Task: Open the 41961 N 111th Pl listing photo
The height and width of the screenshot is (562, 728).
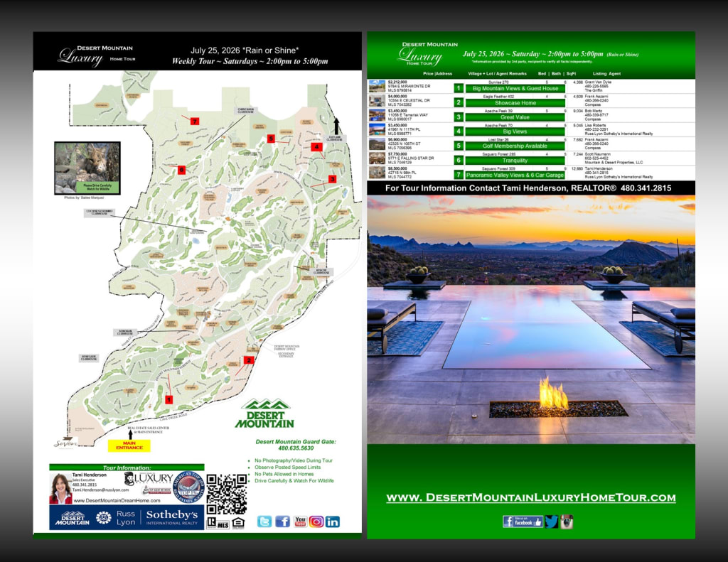Action: (x=377, y=129)
